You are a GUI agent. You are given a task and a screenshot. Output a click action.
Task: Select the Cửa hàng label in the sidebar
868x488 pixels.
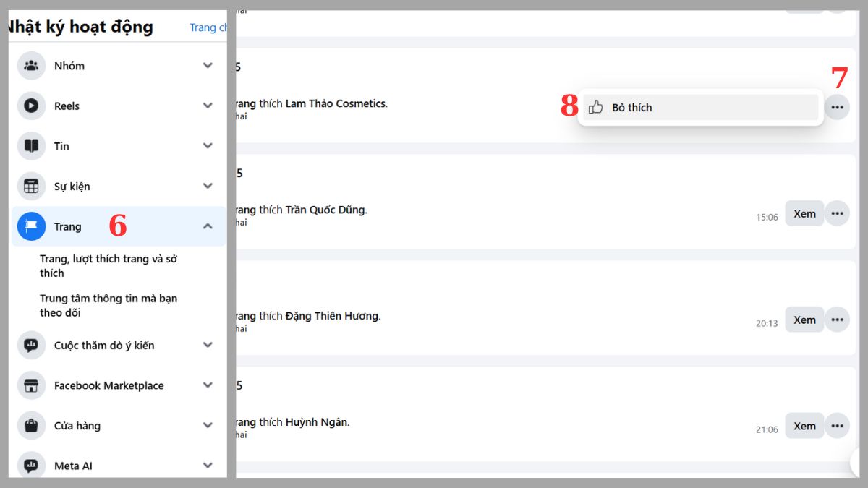point(77,426)
